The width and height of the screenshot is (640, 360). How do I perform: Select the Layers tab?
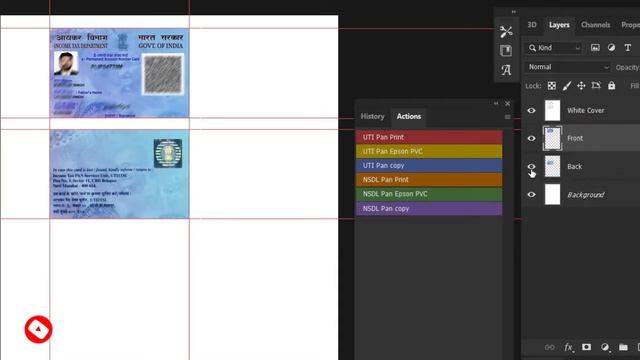coord(559,25)
